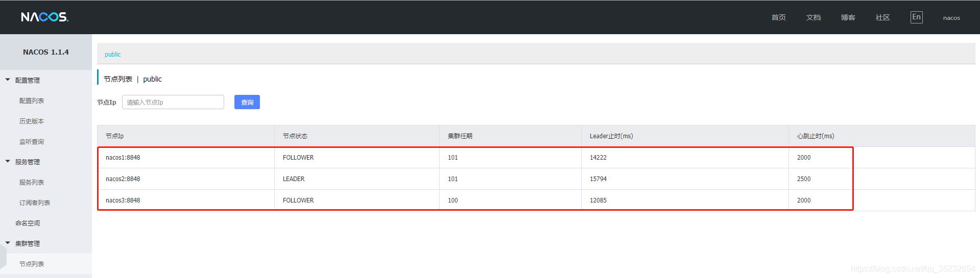
Task: Open 服务列表 in the sidebar
Action: [32, 182]
